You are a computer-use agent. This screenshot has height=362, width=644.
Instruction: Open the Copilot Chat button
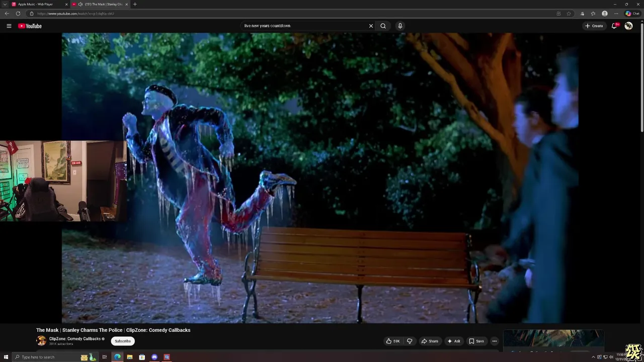(x=632, y=14)
